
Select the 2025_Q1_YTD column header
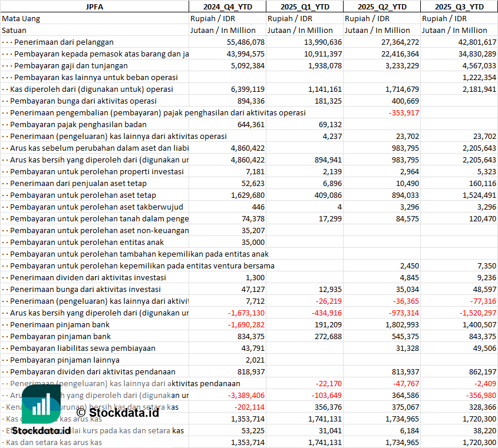(304, 6)
